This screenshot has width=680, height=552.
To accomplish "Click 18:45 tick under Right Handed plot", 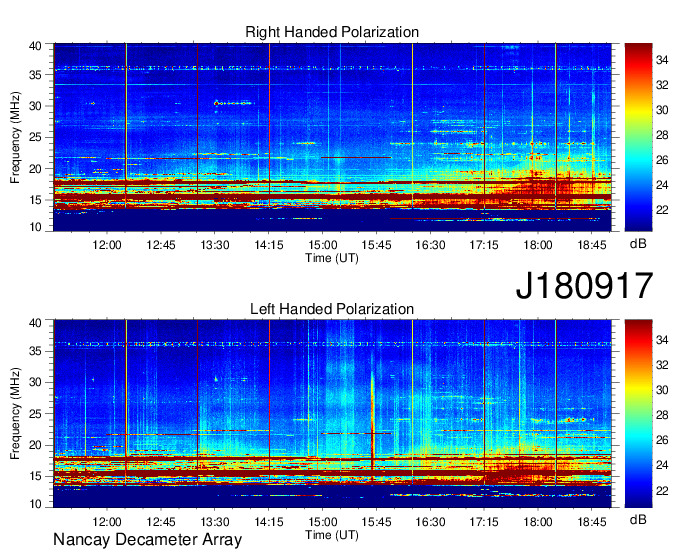I will point(592,245).
